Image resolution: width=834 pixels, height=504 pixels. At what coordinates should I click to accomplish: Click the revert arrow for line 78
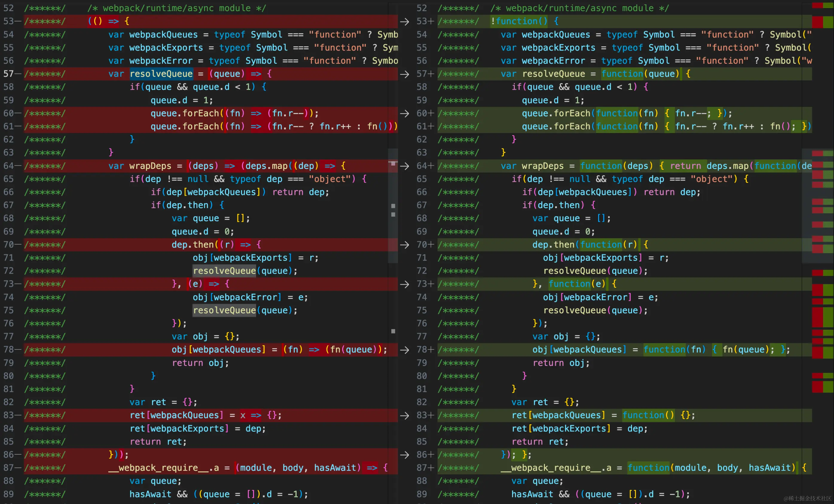[404, 350]
